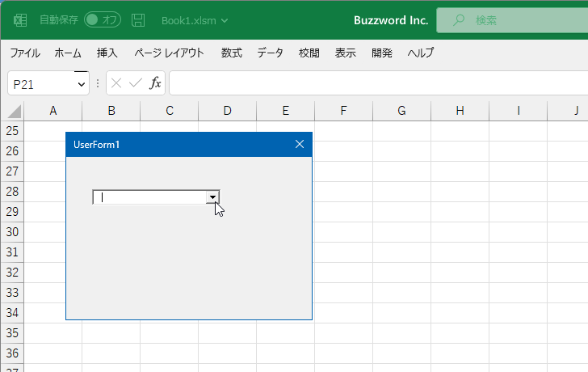
Task: Click the formula bar cancel X icon
Action: point(116,83)
